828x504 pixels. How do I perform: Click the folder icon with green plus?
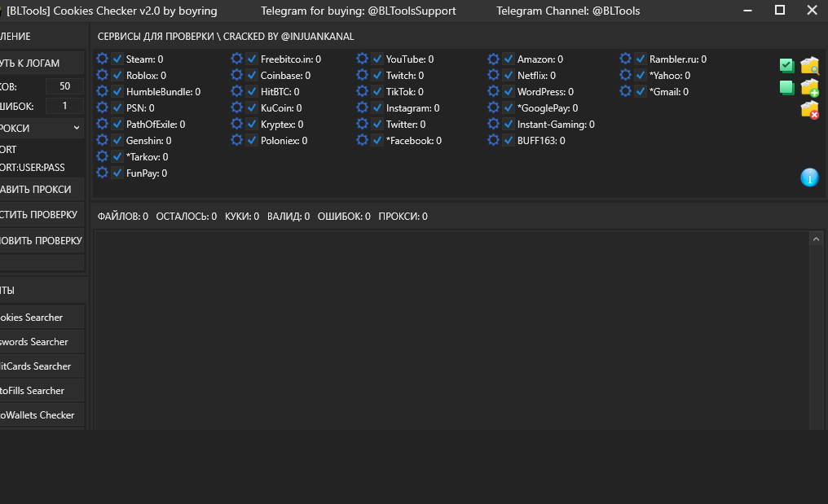[809, 88]
